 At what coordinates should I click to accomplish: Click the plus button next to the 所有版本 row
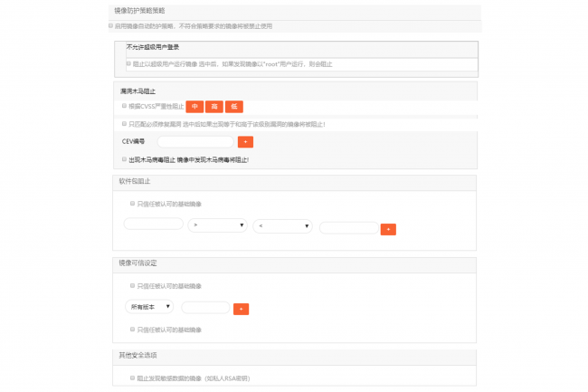pos(241,310)
